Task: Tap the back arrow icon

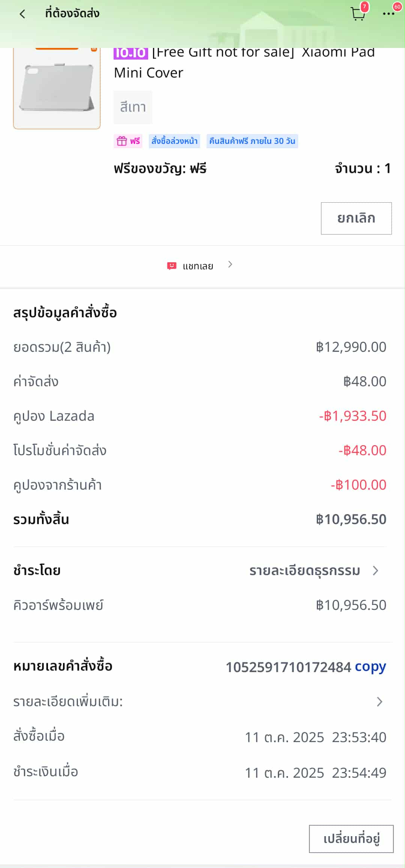Action: coord(22,14)
